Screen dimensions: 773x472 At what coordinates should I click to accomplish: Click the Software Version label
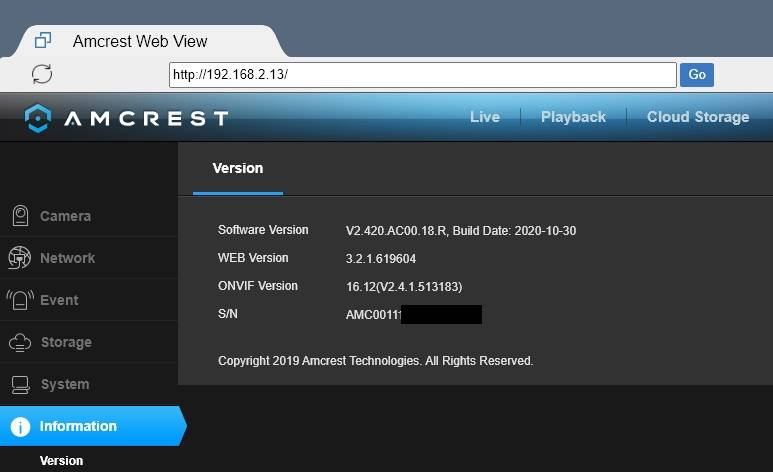tap(263, 230)
